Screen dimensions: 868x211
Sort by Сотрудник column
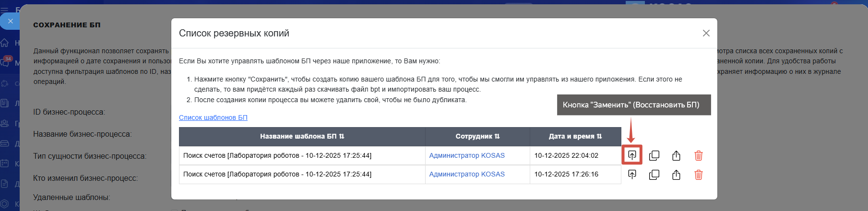[477, 137]
